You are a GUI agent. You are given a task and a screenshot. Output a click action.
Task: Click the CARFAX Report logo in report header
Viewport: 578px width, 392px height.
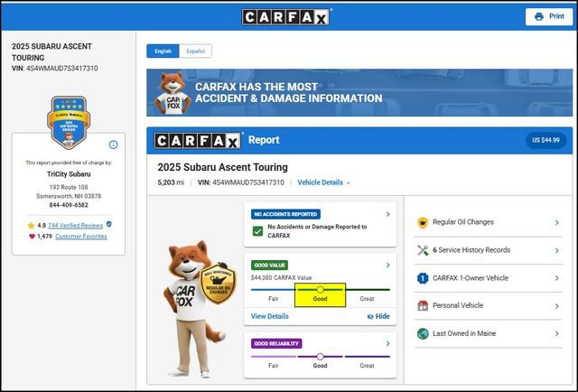click(199, 141)
